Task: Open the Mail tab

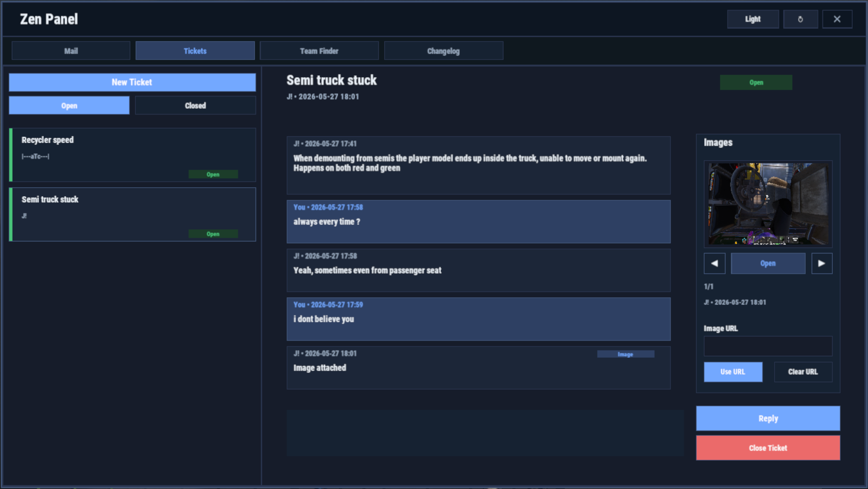Action: [x=71, y=51]
